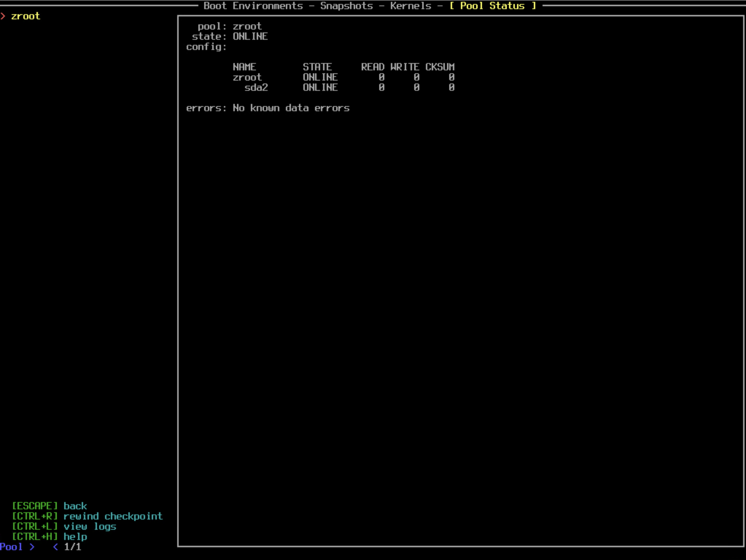
Task: Click the ESCAPE back shortcut
Action: pyautogui.click(x=50, y=506)
